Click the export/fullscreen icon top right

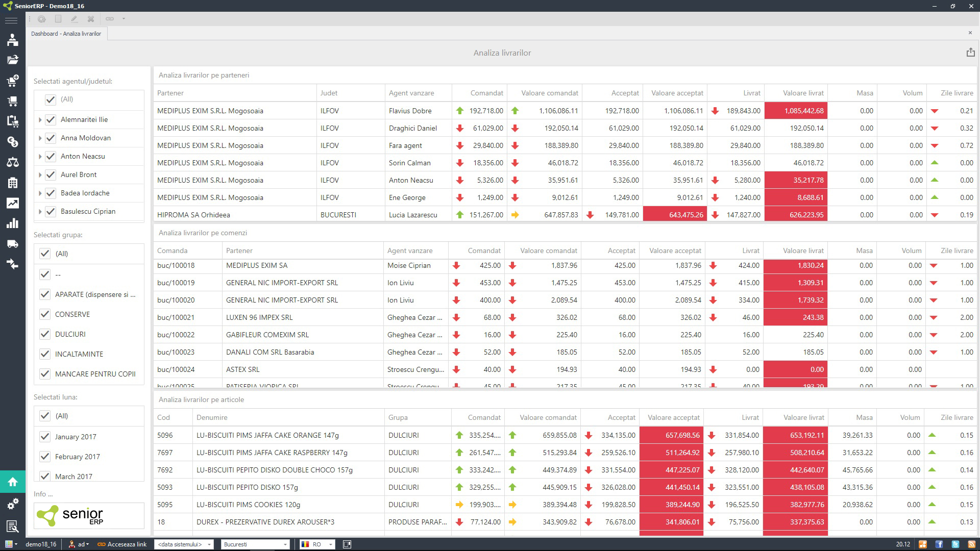pos(970,53)
